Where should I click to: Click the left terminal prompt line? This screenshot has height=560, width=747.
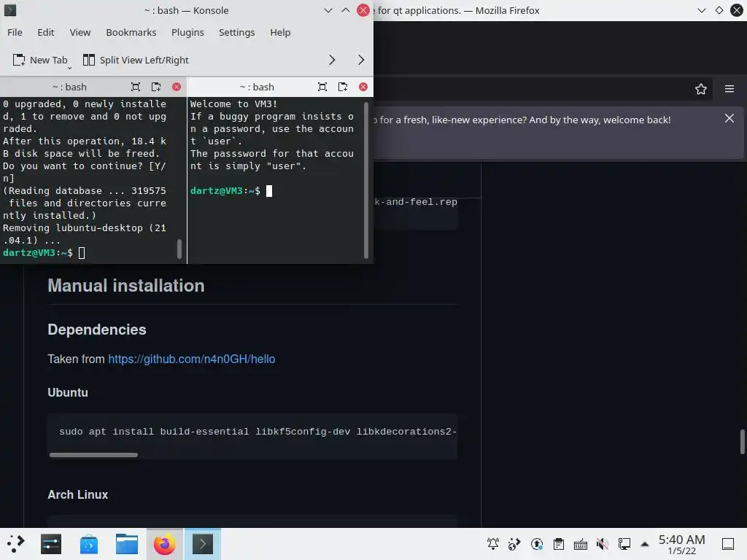(44, 253)
